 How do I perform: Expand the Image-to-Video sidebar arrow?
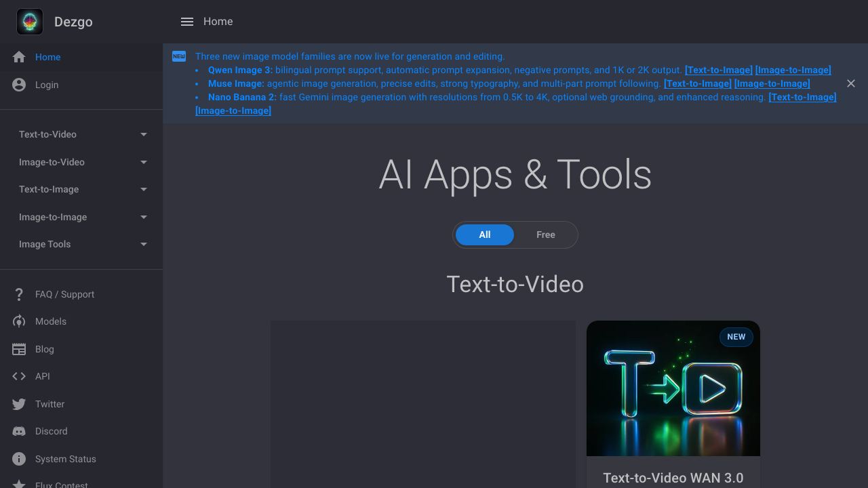144,162
